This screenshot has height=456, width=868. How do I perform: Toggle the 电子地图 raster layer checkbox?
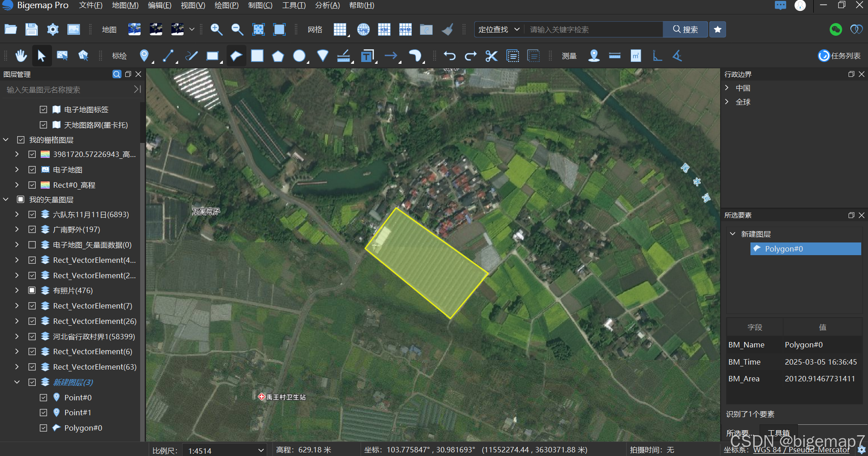coord(32,170)
